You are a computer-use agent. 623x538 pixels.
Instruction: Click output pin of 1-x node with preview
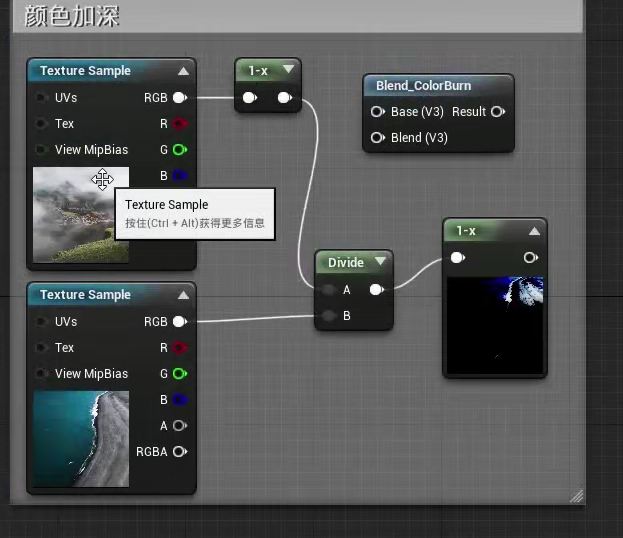coord(531,258)
